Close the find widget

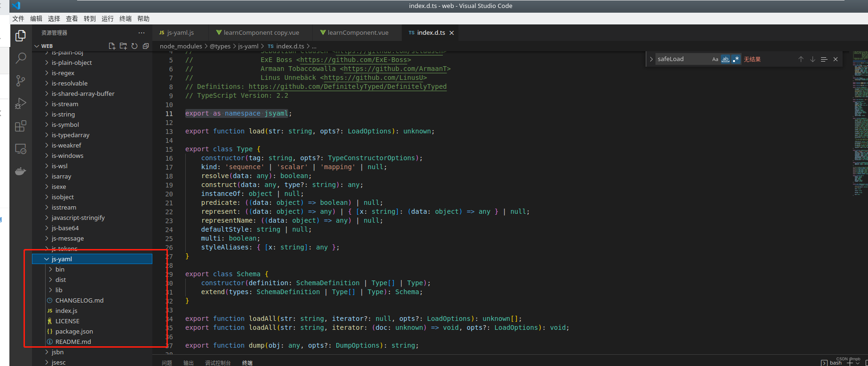[x=836, y=59]
